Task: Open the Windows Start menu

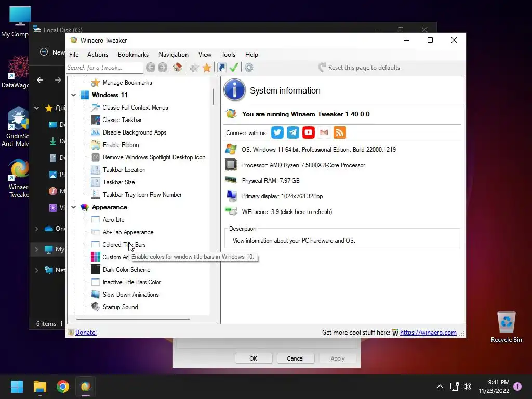Action: 17,387
